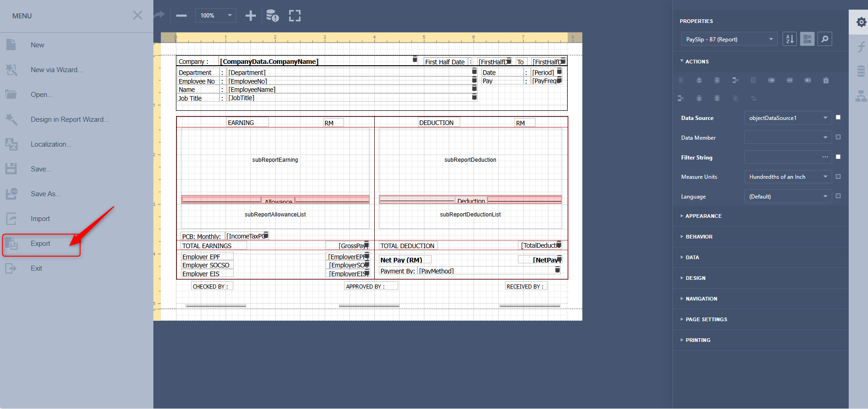Viewport: 868px width, 409px height.
Task: Select Design in Report Wizard... item
Action: point(70,119)
